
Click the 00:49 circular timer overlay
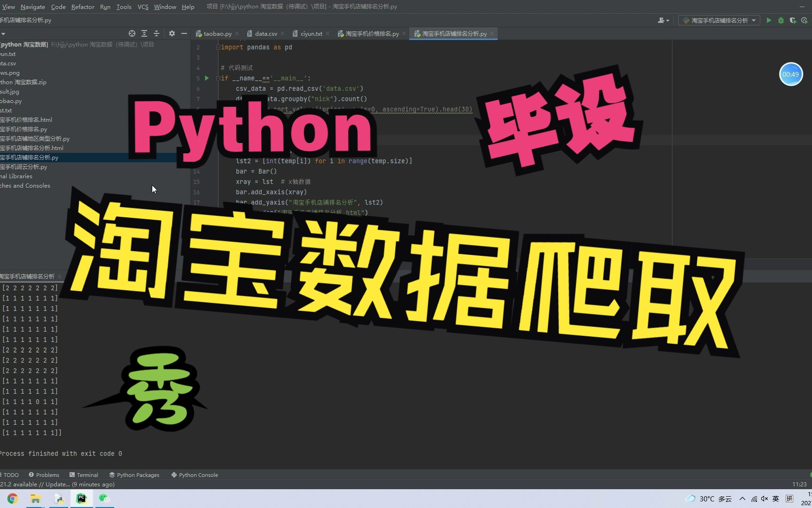point(791,74)
